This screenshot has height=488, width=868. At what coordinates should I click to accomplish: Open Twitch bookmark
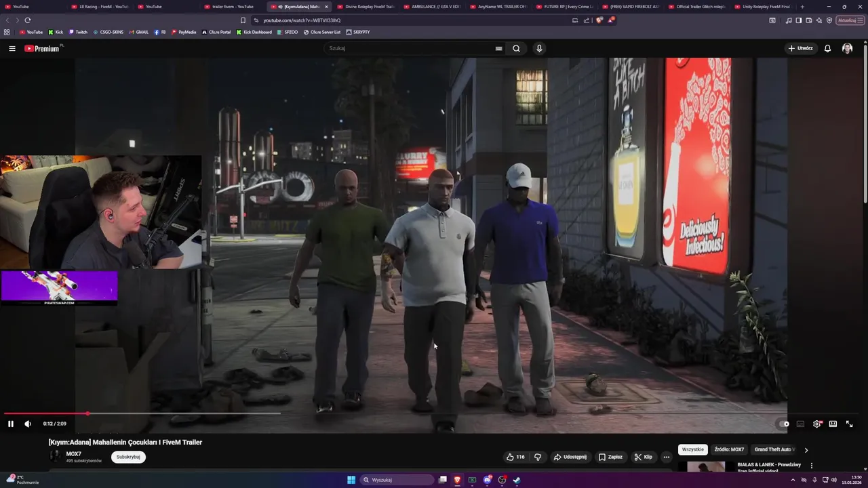click(x=78, y=32)
